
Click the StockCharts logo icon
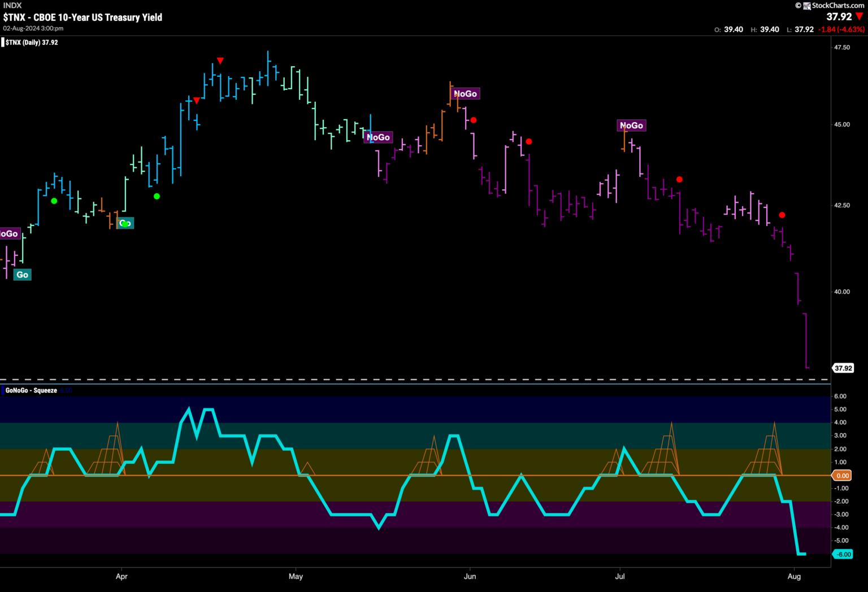tap(807, 6)
